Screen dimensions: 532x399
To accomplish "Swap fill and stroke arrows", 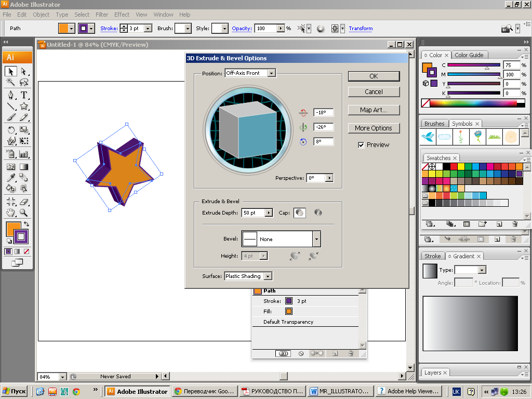I will click(26, 224).
